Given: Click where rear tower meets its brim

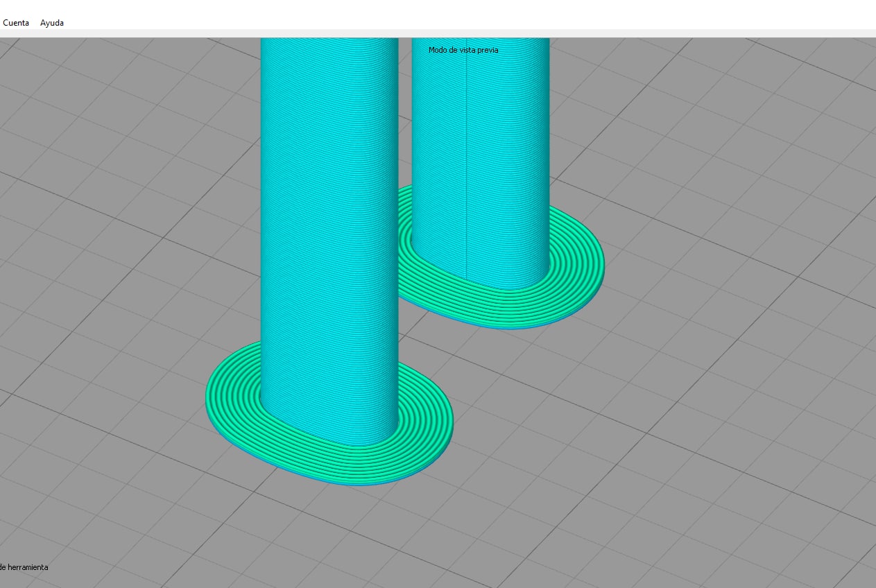Looking at the screenshot, I should (x=499, y=286).
